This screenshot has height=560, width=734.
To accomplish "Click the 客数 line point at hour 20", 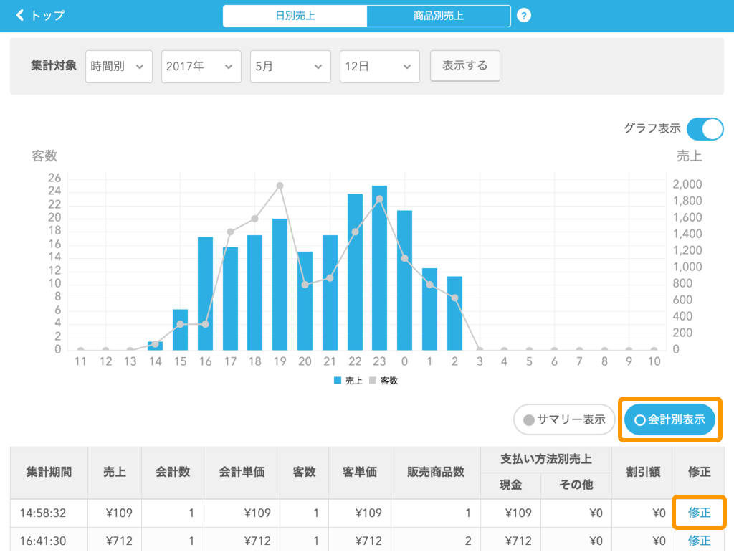I will (305, 285).
